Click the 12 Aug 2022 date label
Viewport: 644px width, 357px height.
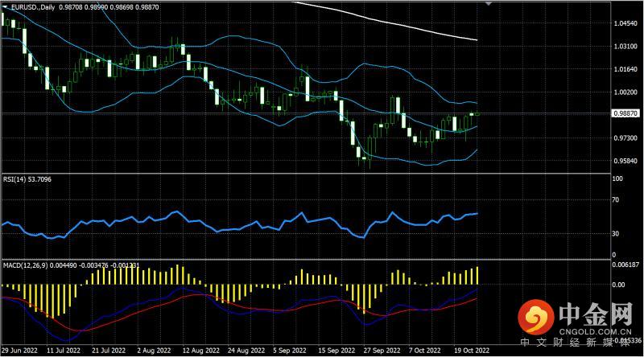point(200,351)
